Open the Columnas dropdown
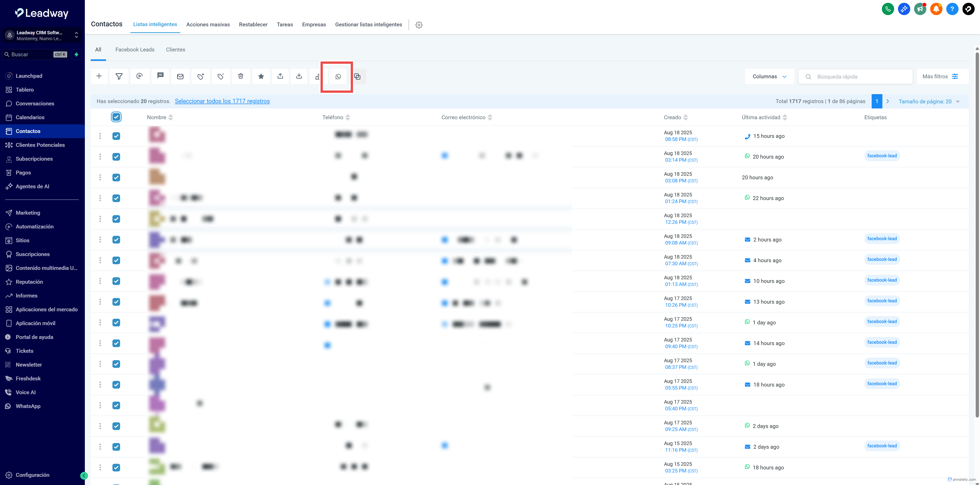 pos(769,76)
